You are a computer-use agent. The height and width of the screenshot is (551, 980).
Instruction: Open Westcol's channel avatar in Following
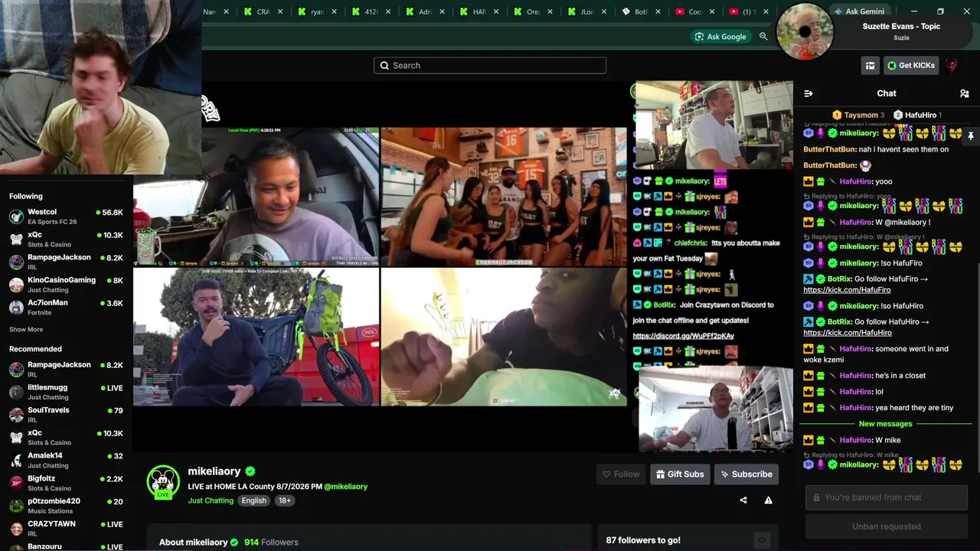[x=16, y=217]
